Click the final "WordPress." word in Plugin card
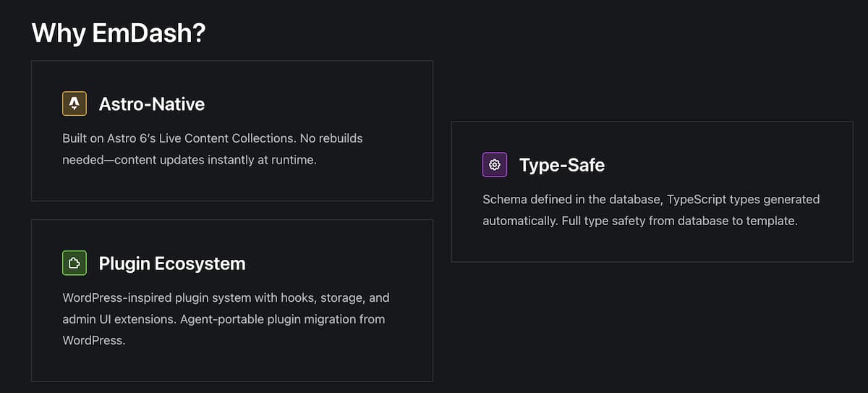 click(94, 340)
